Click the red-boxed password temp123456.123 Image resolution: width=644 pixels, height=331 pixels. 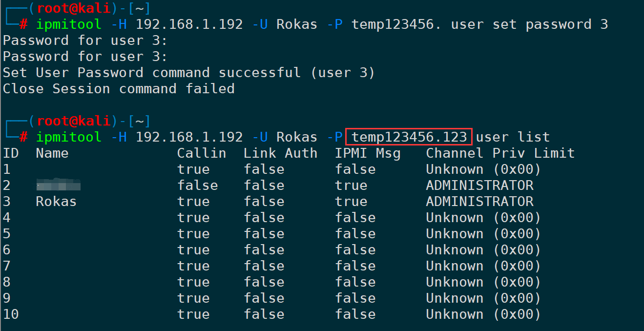tap(409, 137)
